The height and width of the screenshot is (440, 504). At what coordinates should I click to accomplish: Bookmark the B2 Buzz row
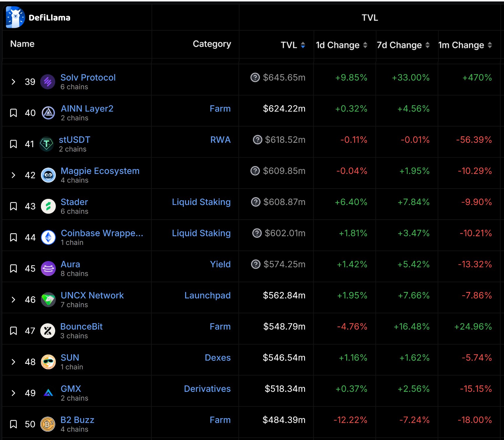13,424
